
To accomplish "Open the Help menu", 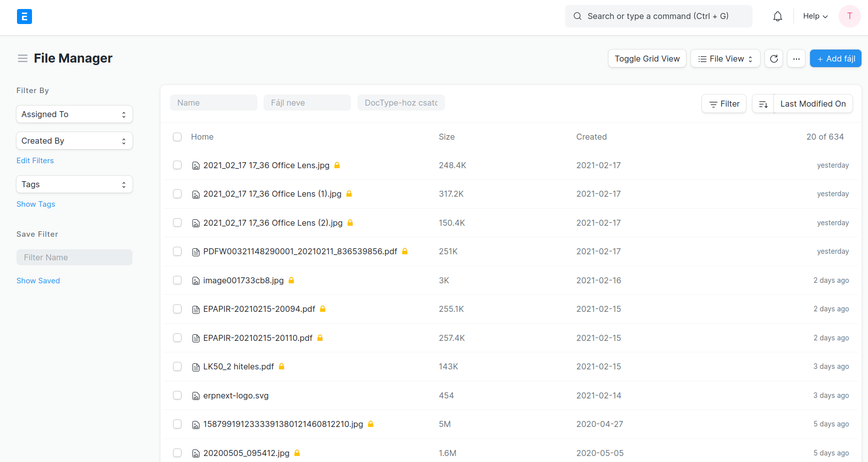I will click(x=815, y=17).
